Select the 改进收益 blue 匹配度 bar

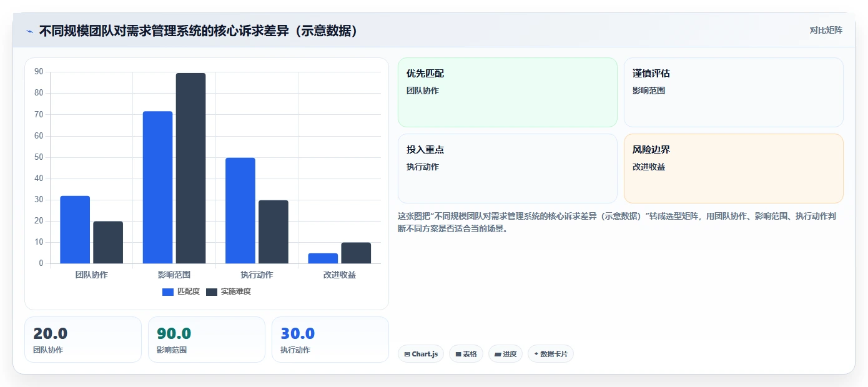coord(323,258)
